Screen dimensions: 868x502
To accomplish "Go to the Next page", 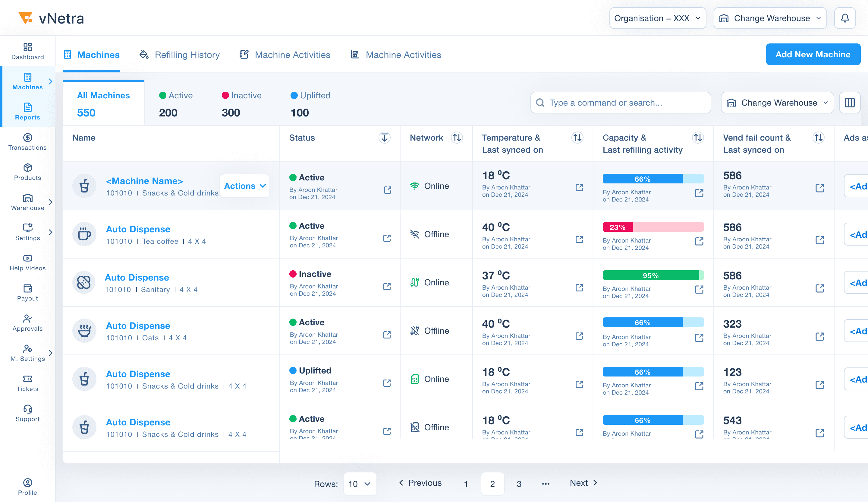I will tap(583, 483).
